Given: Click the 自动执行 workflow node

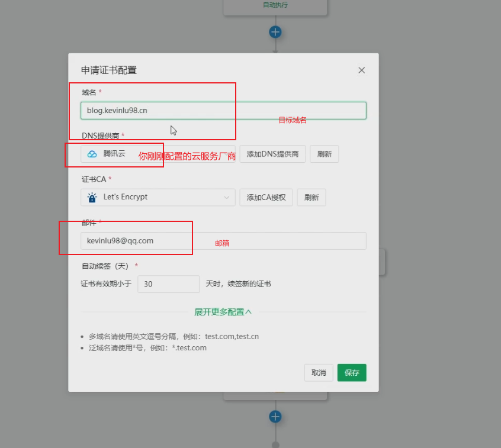Looking at the screenshot, I should 275,6.
